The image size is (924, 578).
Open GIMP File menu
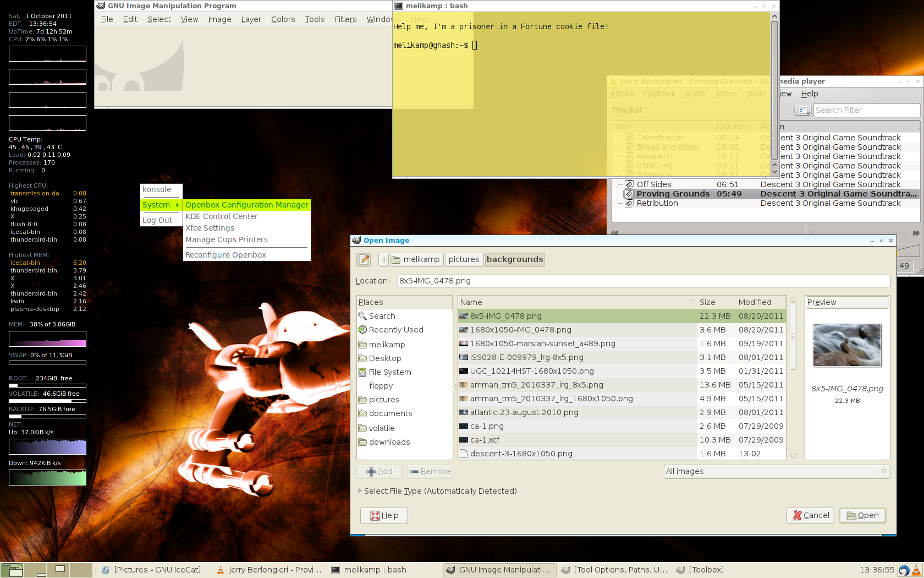pyautogui.click(x=107, y=19)
